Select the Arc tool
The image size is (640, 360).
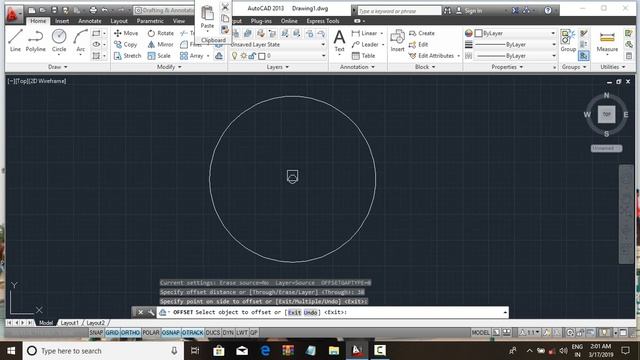pyautogui.click(x=80, y=40)
